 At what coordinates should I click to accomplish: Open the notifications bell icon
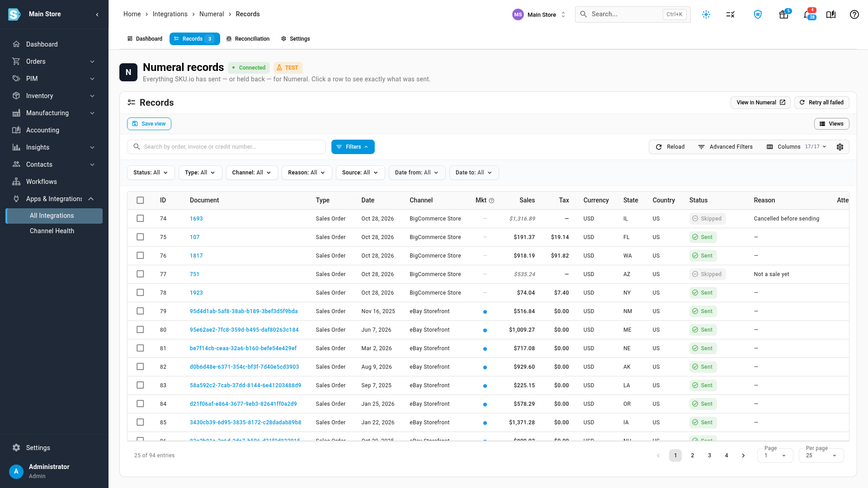808,14
